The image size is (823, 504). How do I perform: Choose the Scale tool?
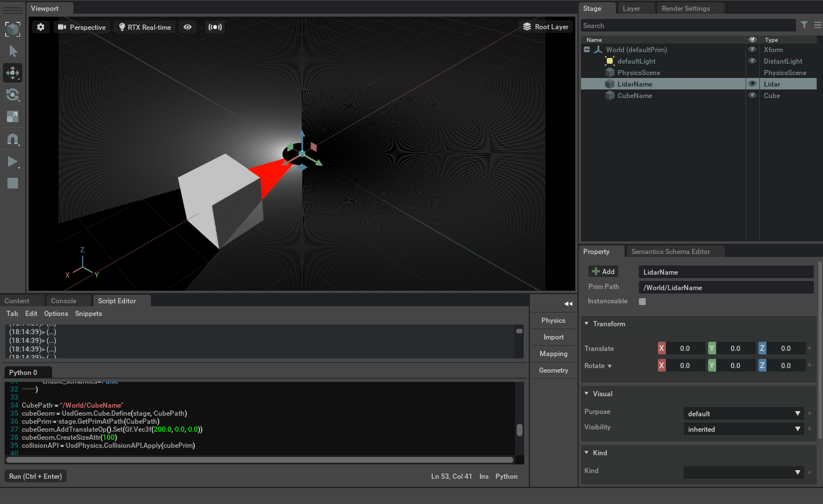(x=13, y=117)
